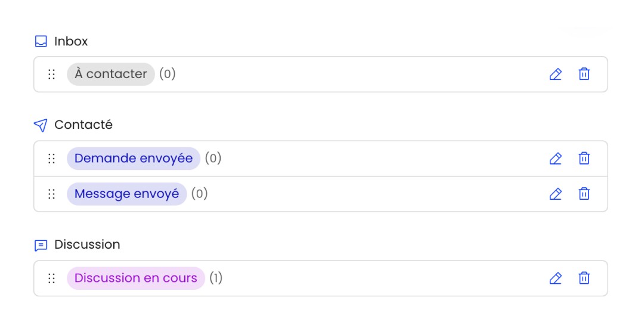Image resolution: width=644 pixels, height=322 pixels.
Task: Remove the Discussion en cours status
Action: coord(584,278)
